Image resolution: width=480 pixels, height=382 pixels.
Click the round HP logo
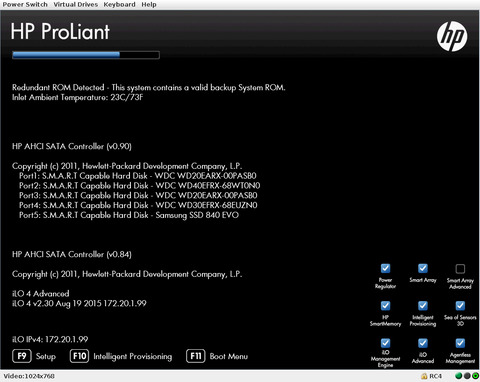pyautogui.click(x=452, y=36)
